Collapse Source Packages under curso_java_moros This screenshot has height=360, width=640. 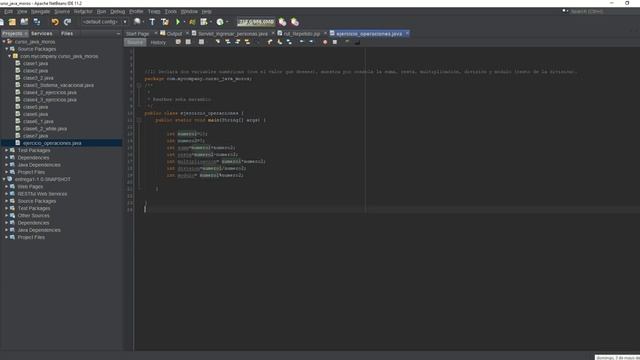(7, 49)
